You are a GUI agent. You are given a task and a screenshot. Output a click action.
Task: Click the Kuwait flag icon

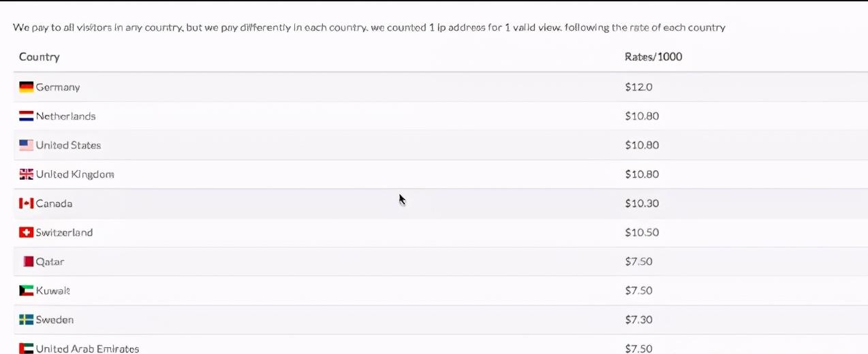click(x=27, y=291)
